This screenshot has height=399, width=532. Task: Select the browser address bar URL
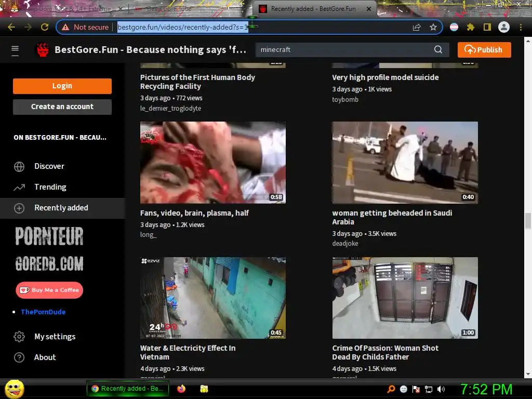183,27
